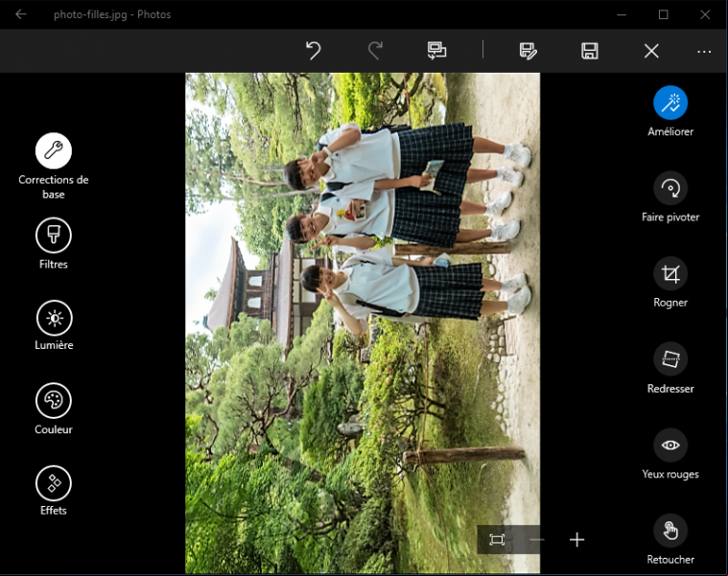Viewport: 728px width, 576px height.
Task: Compare with original photo icon
Action: tap(436, 51)
